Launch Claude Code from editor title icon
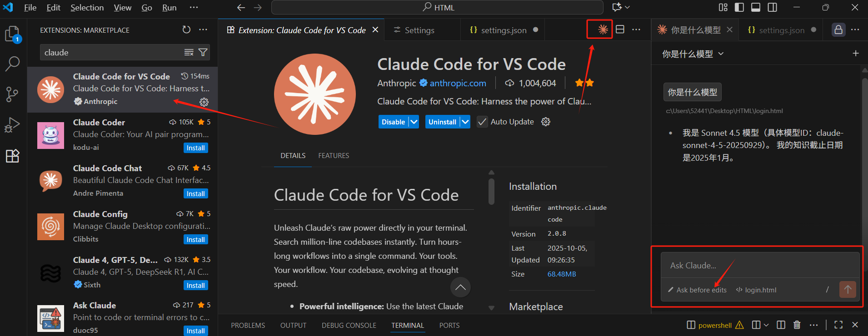This screenshot has height=336, width=868. coord(603,30)
